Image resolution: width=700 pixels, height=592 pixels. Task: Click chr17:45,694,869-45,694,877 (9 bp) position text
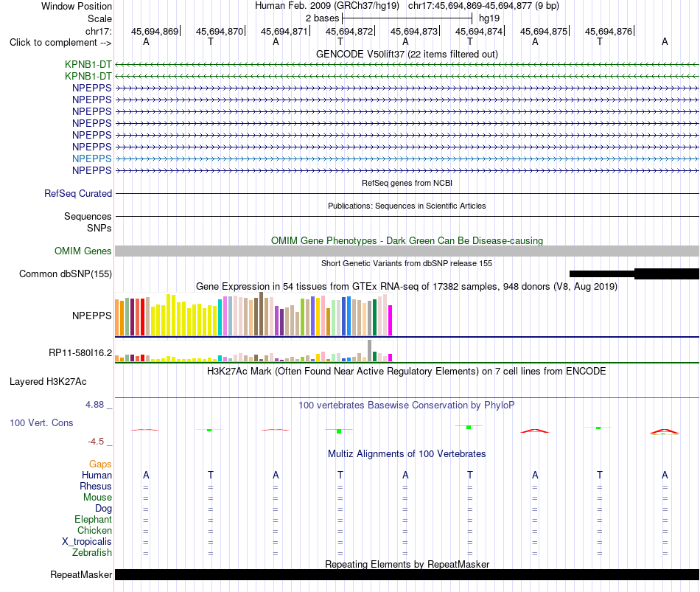[483, 6]
